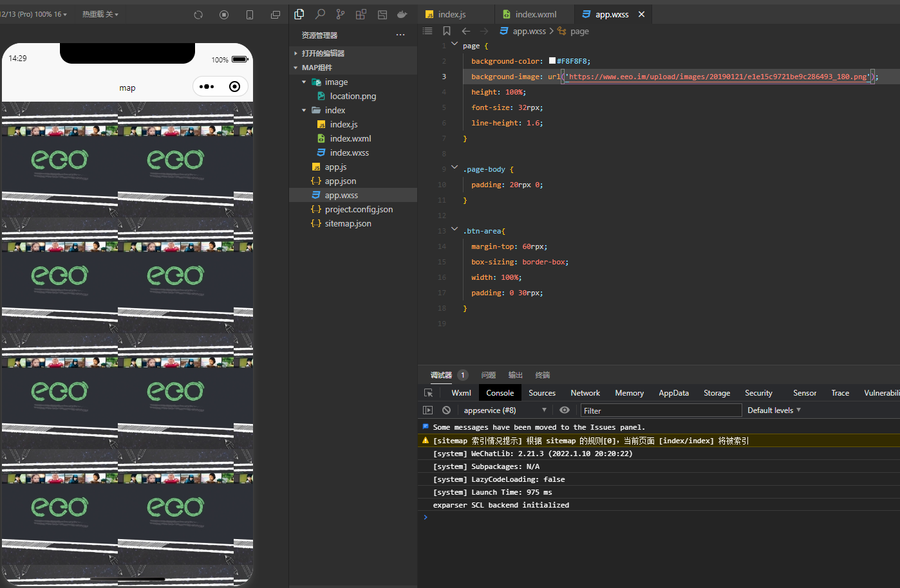Open the Source Control branch icon
The width and height of the screenshot is (900, 588).
[x=341, y=14]
